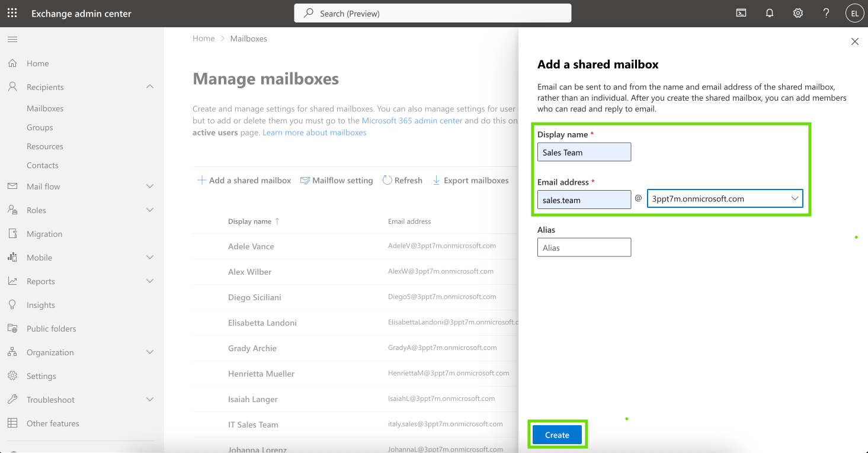Open the notifications bell
The width and height of the screenshot is (868, 453).
coord(770,13)
